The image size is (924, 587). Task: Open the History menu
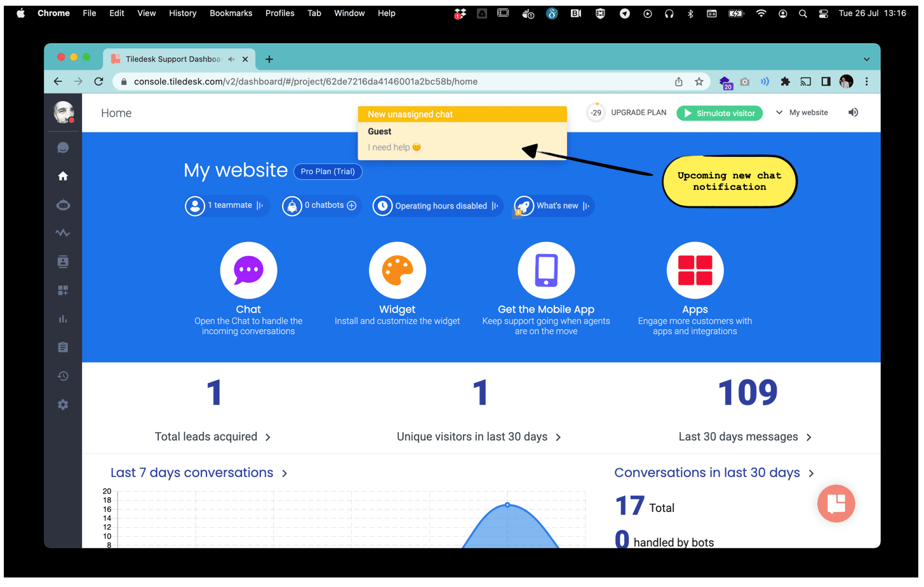point(183,13)
